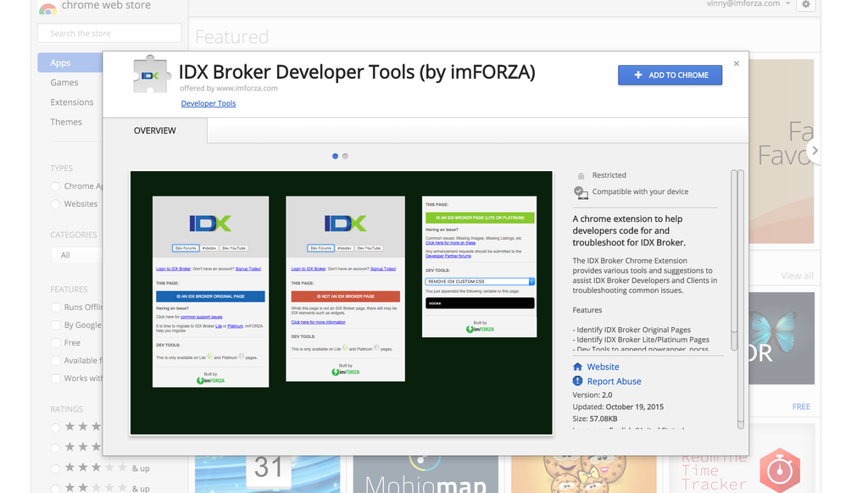Select Games in the sidebar
Screen dimensions: 868x493
click(64, 82)
